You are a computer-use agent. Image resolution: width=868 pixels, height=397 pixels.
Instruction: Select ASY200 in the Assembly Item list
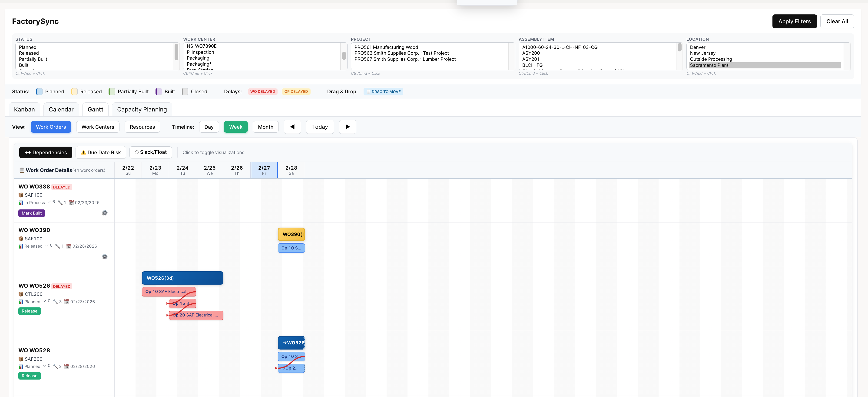[531, 53]
